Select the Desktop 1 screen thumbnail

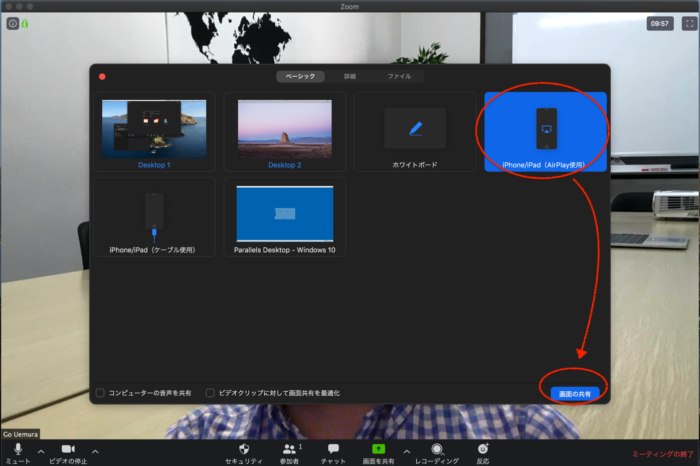pos(154,132)
